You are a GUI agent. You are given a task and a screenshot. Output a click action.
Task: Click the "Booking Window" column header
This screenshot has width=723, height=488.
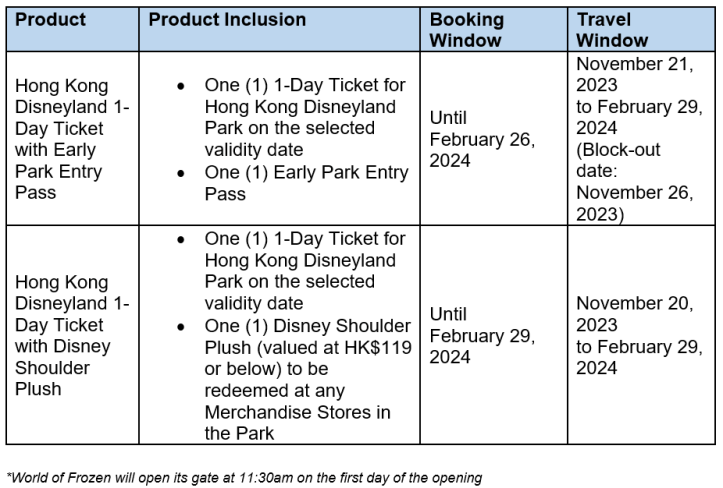(x=467, y=29)
